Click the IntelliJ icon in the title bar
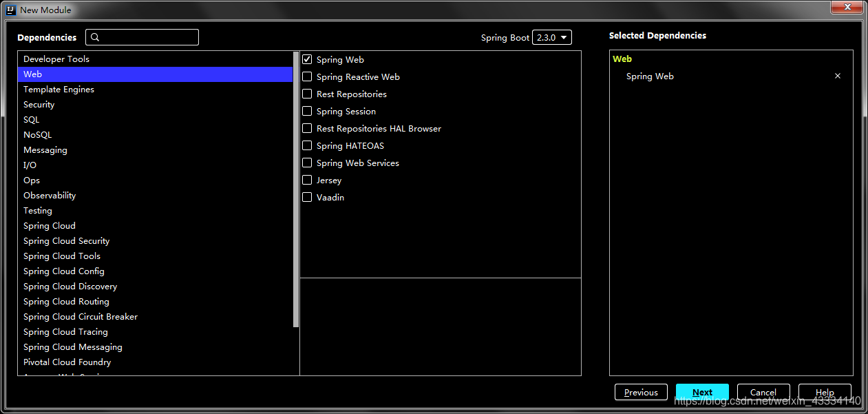Viewport: 868px width, 414px height. (10, 10)
